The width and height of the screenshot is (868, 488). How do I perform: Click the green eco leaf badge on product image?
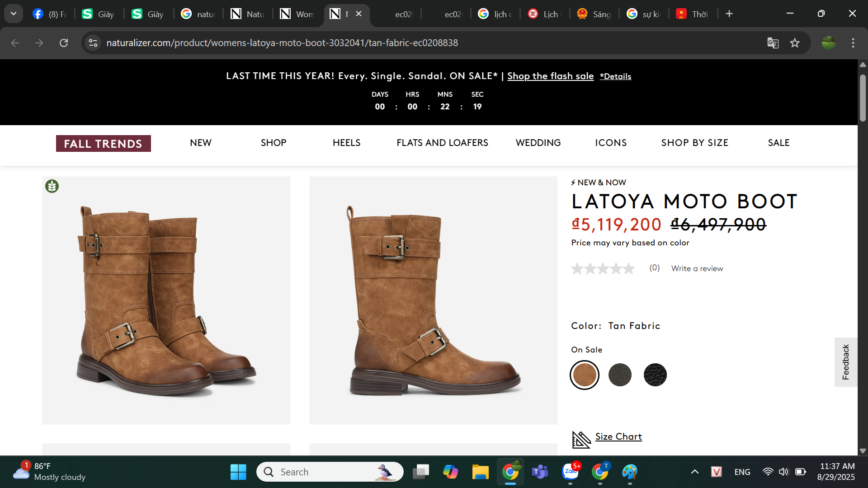click(x=52, y=186)
